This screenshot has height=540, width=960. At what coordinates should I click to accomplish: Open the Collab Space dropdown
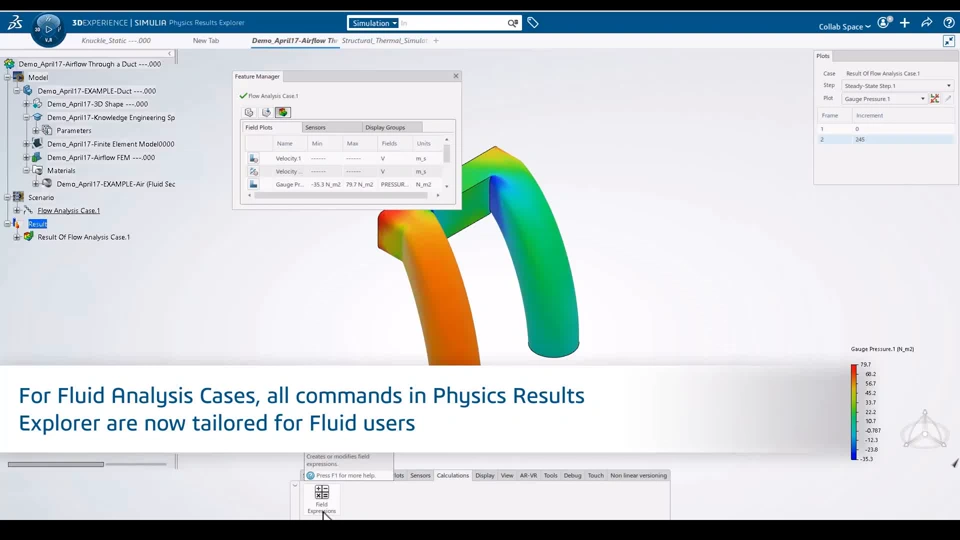[x=844, y=26]
